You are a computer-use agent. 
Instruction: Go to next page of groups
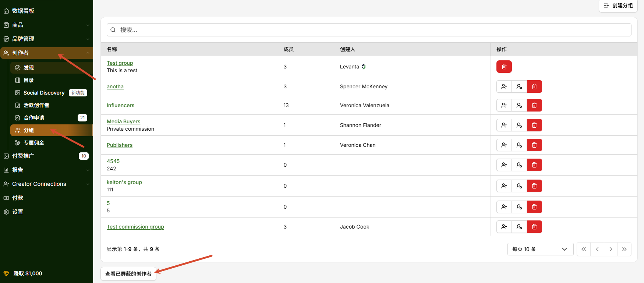[611, 249]
